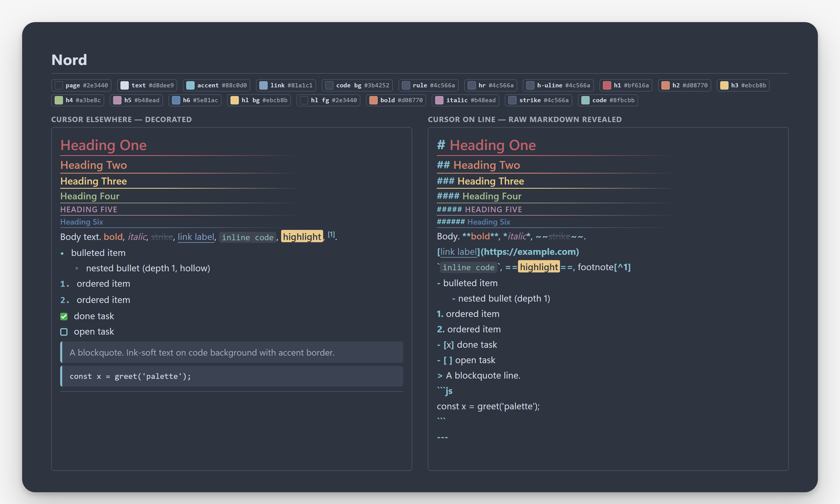Click the nested bullet (depth 1) raw line
840x504 pixels.
pyautogui.click(x=501, y=298)
